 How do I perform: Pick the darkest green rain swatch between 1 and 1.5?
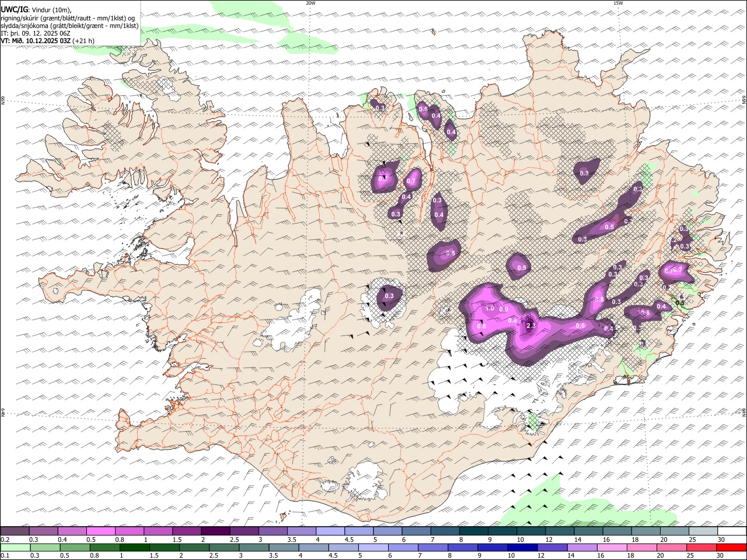(134, 547)
